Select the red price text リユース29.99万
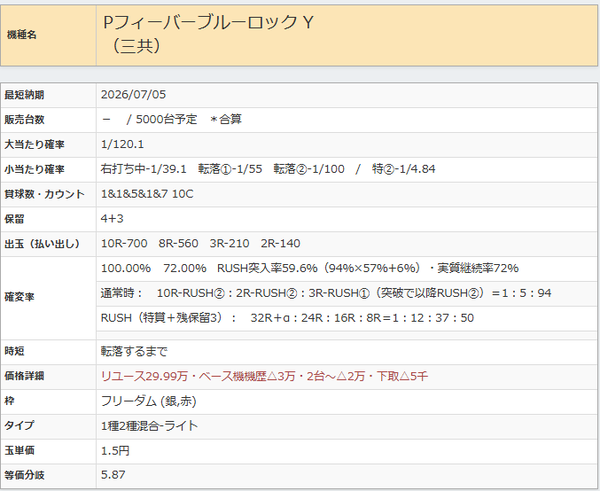This screenshot has width=600, height=491. [x=144, y=376]
